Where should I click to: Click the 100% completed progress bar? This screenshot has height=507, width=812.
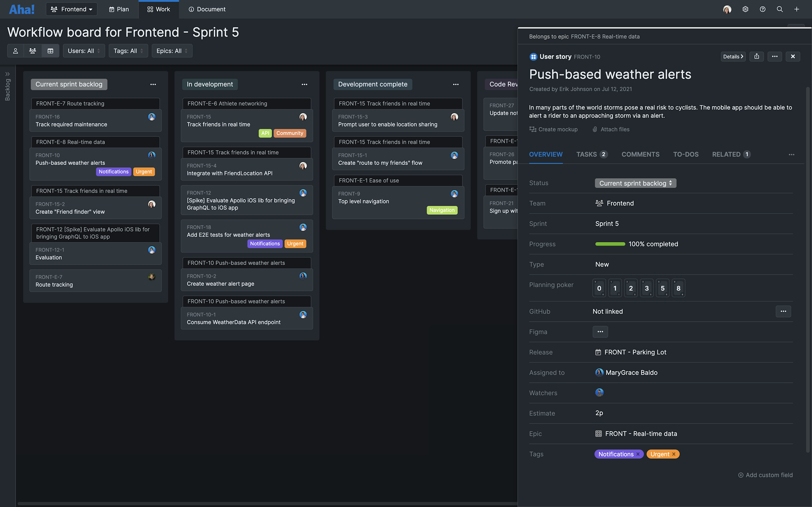(x=610, y=244)
